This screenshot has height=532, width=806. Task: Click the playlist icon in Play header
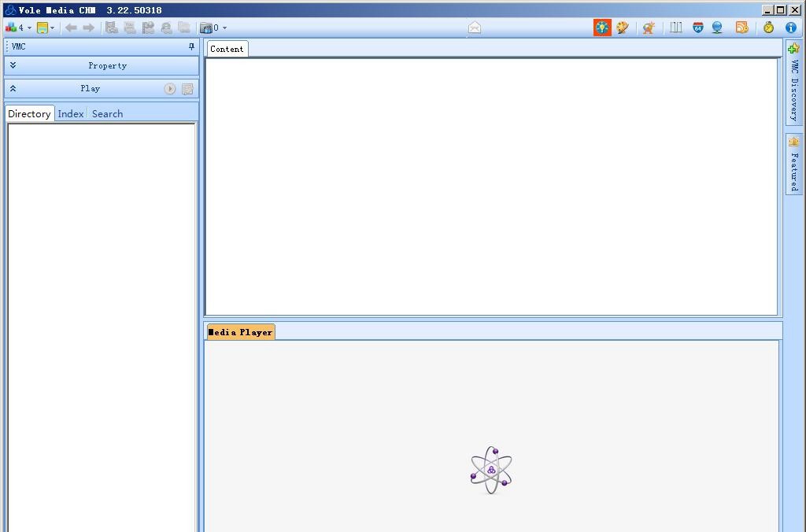pos(187,89)
